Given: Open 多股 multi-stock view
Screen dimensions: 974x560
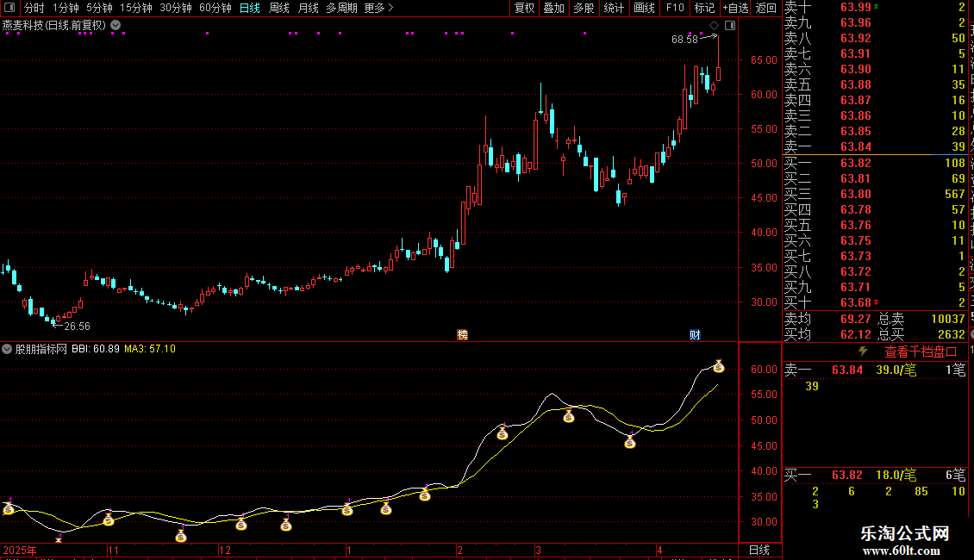Looking at the screenshot, I should [x=584, y=8].
